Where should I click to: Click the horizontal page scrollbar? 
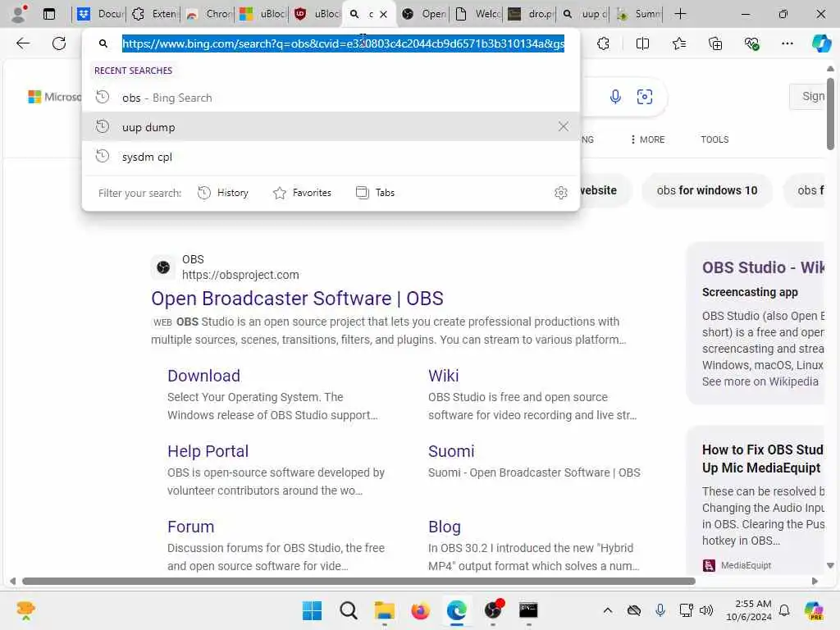(358, 582)
